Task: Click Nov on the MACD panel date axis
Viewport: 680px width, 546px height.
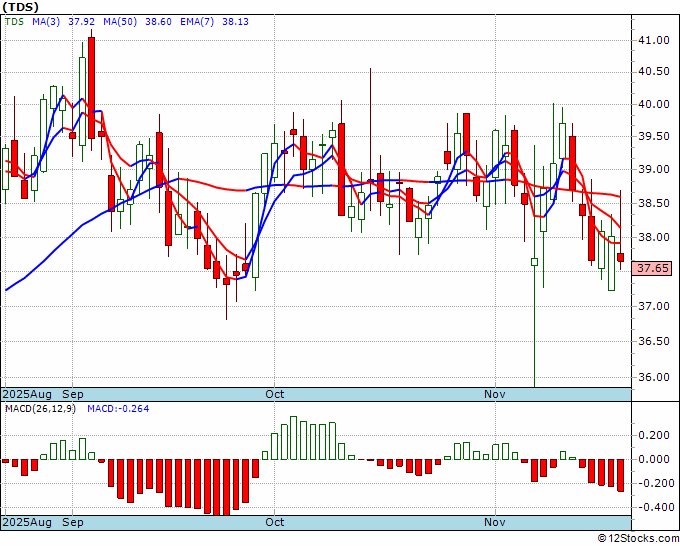Action: pos(495,522)
